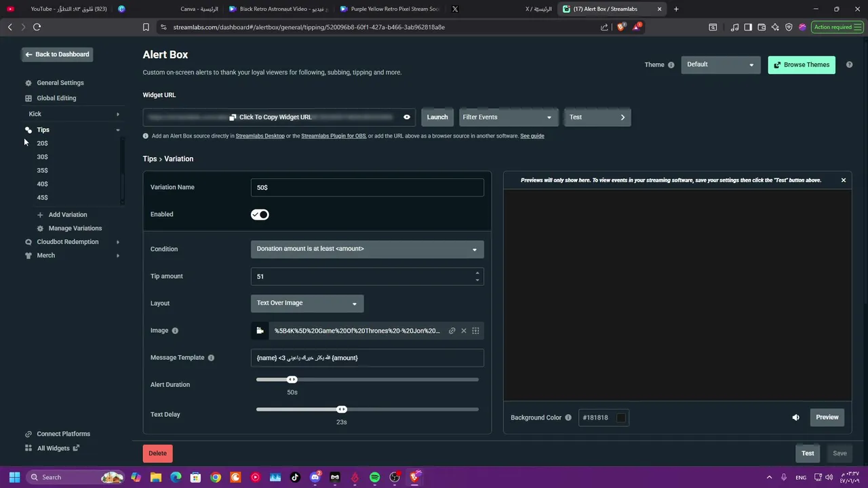
Task: Open Discord from the taskbar
Action: click(315, 477)
